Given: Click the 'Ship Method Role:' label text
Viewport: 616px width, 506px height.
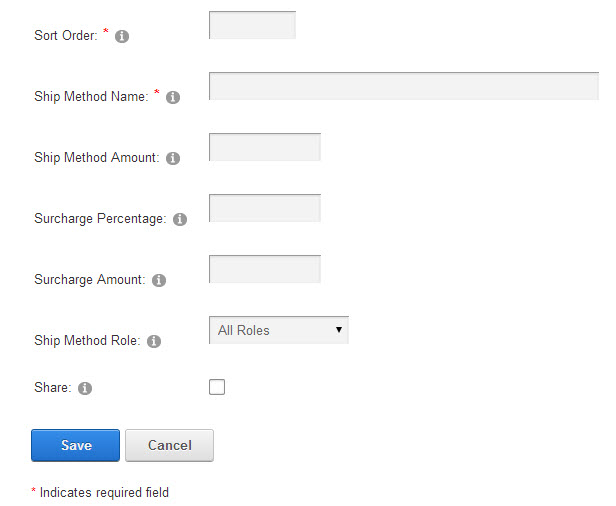Looking at the screenshot, I should pos(87,340).
